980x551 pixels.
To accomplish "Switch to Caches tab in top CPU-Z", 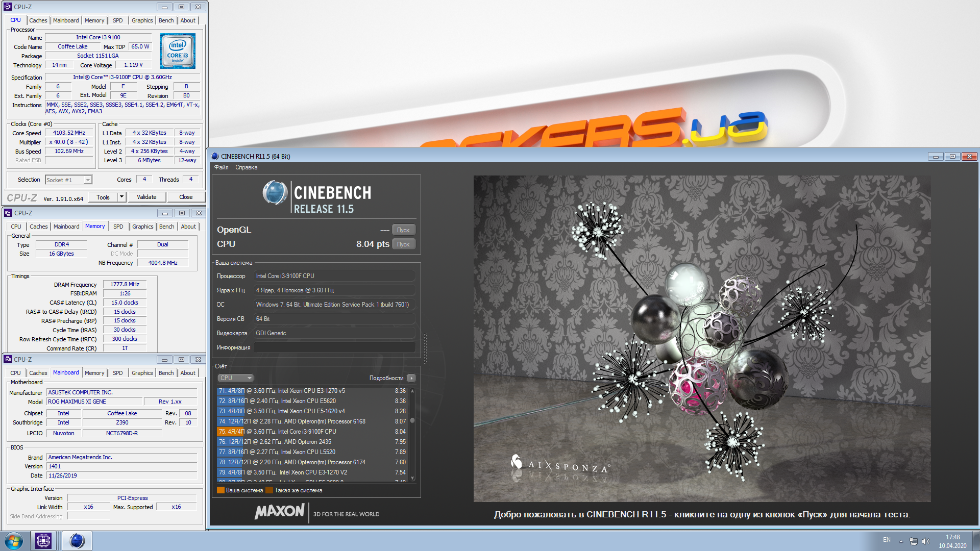I will pos(38,20).
